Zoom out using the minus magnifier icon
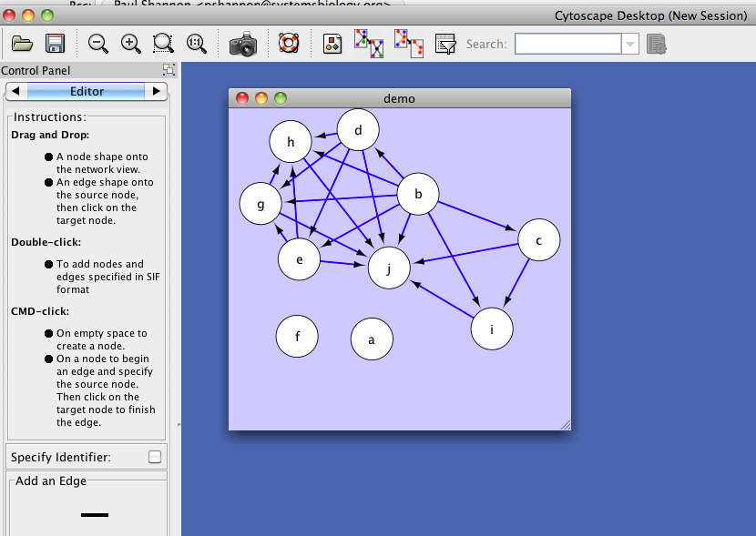The image size is (756, 536). click(x=98, y=44)
